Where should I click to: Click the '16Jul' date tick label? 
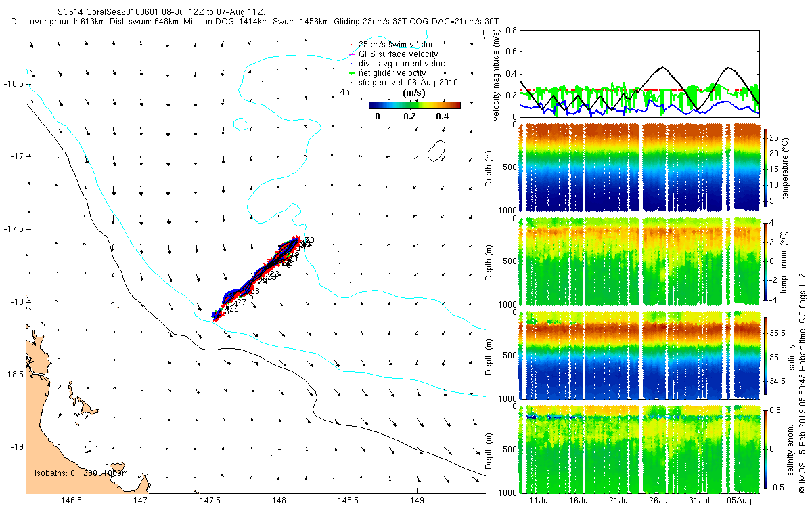pyautogui.click(x=579, y=501)
